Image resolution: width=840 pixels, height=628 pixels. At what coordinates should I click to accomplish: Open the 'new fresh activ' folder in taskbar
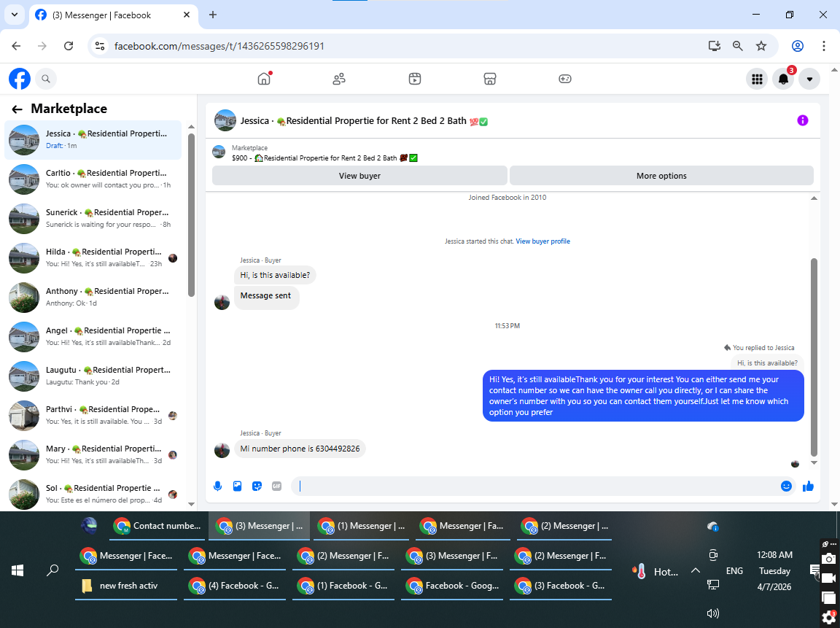tap(126, 586)
